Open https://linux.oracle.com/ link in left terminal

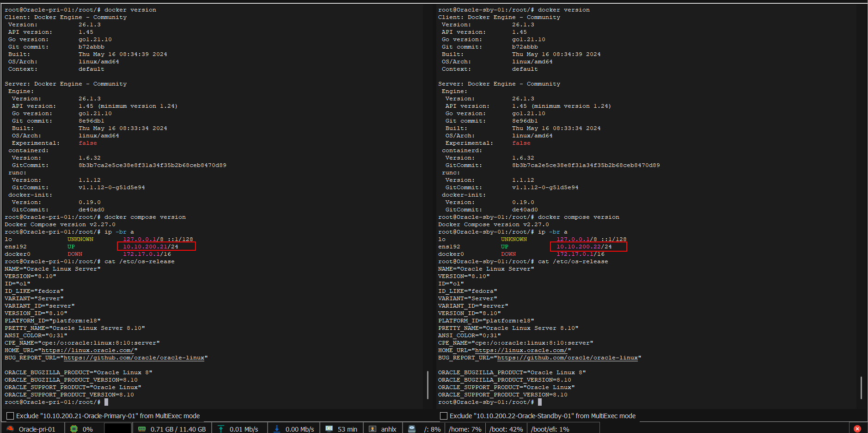click(87, 350)
